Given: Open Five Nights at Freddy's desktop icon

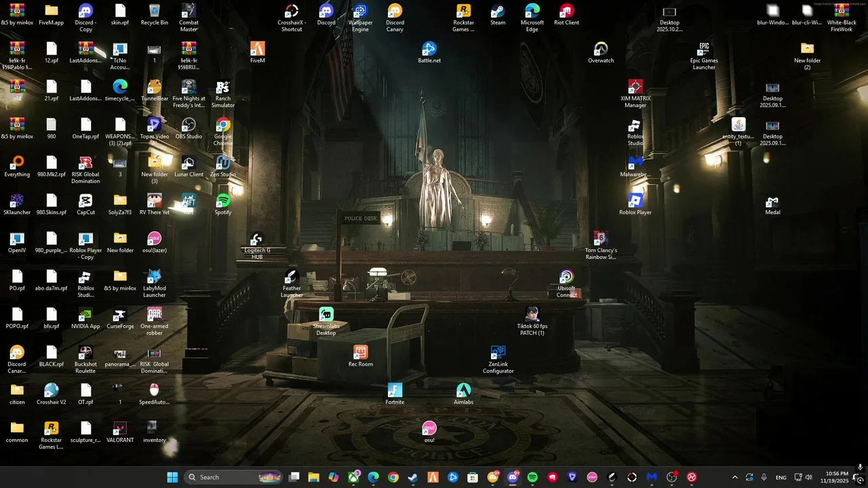Looking at the screenshot, I should [x=189, y=94].
